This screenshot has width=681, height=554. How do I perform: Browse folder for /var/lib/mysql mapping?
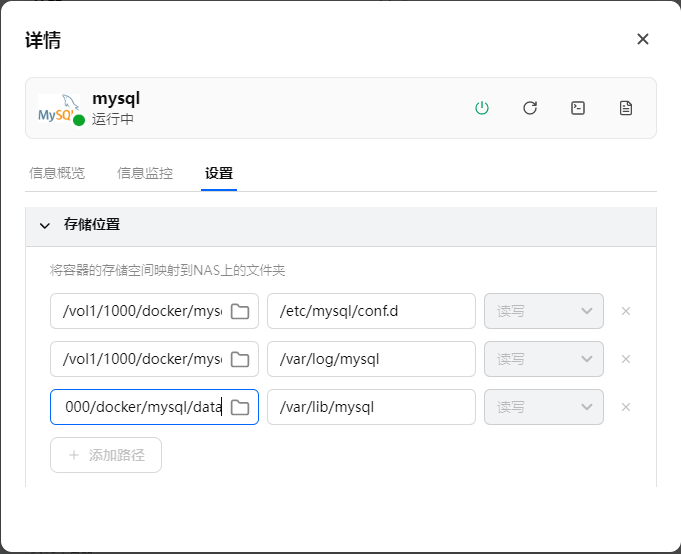(240, 407)
